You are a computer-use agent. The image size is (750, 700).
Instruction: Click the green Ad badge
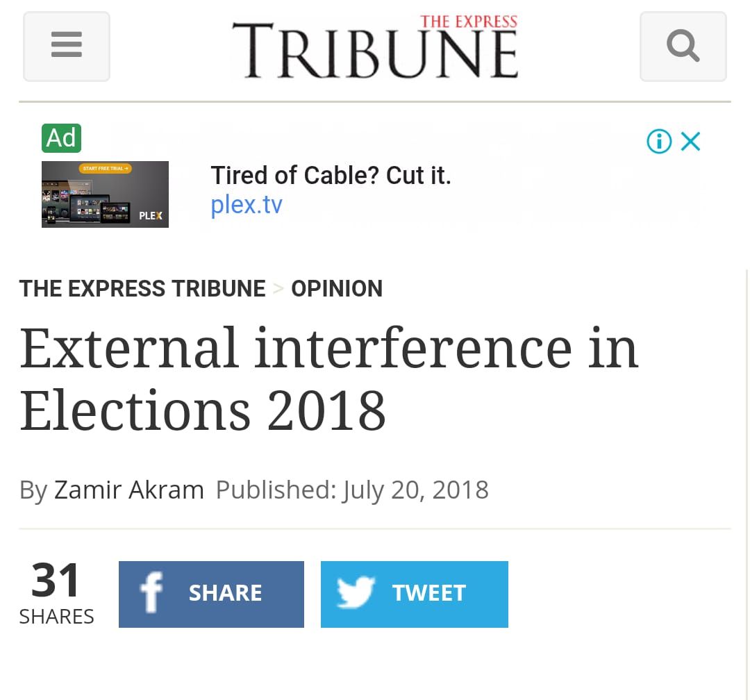coord(61,138)
